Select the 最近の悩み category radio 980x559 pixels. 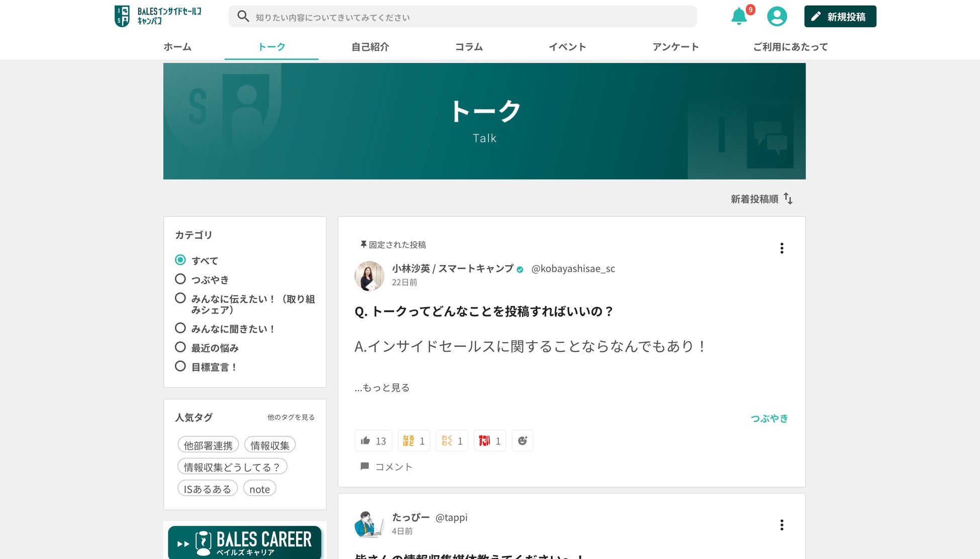click(x=180, y=347)
